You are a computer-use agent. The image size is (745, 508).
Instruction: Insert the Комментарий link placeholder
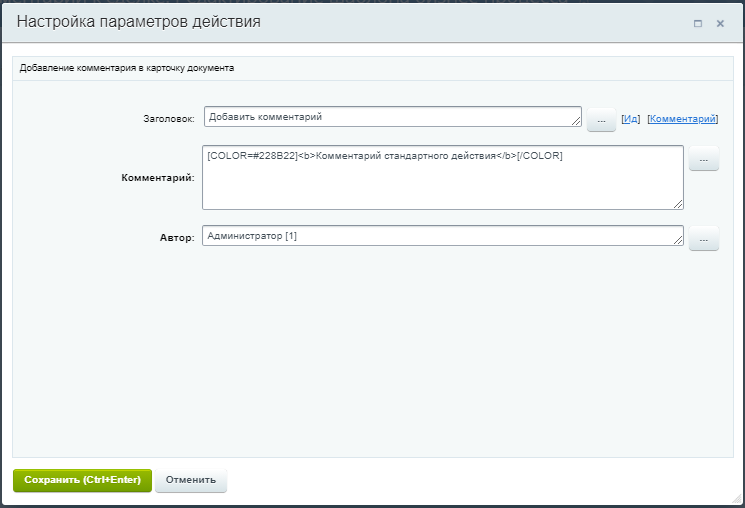(682, 119)
